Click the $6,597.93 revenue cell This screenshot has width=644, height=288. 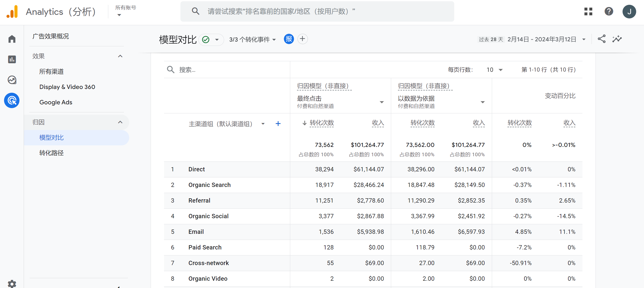point(471,232)
